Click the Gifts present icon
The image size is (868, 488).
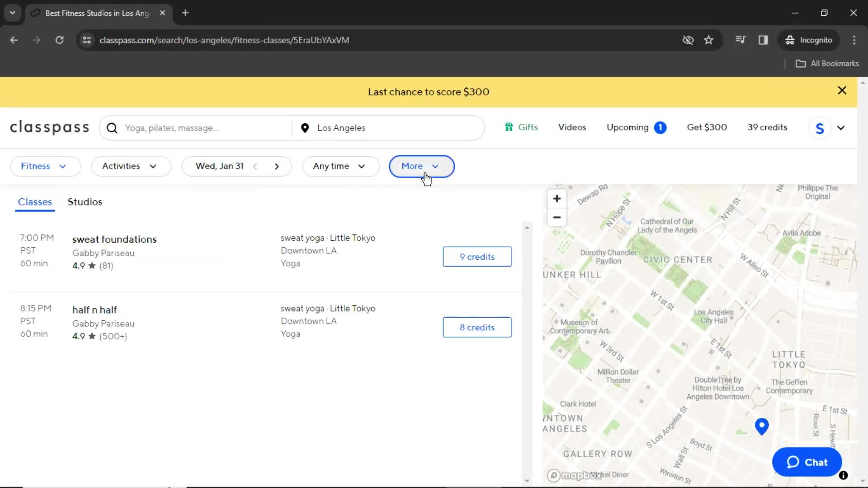pyautogui.click(x=509, y=127)
